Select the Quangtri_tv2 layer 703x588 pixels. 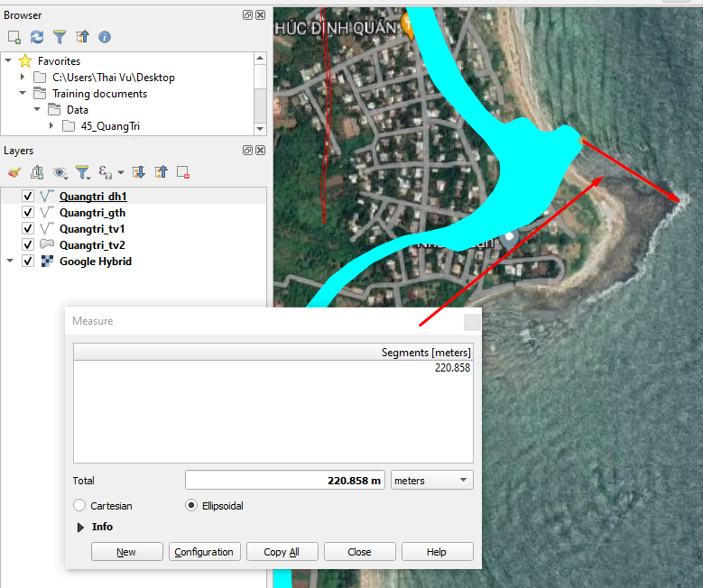(x=92, y=245)
